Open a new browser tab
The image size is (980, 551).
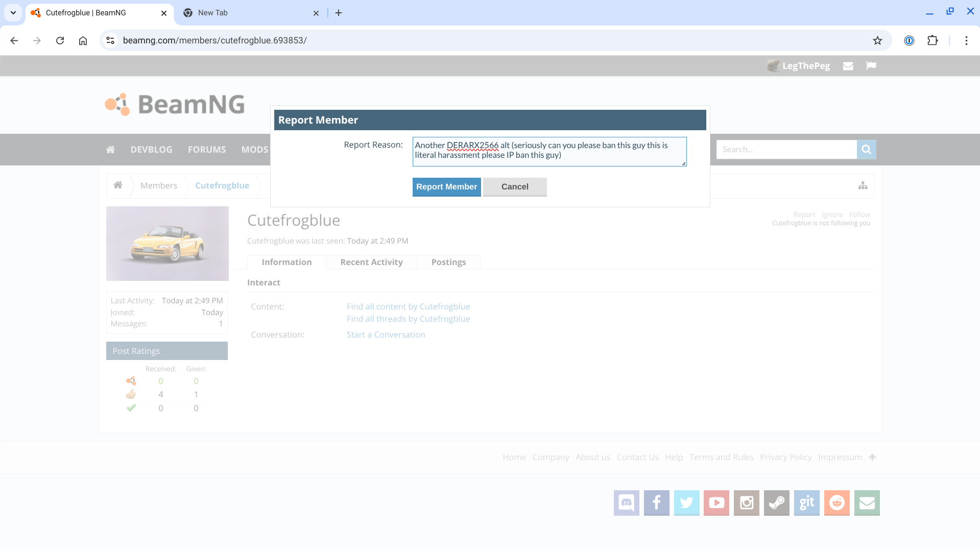pyautogui.click(x=339, y=13)
